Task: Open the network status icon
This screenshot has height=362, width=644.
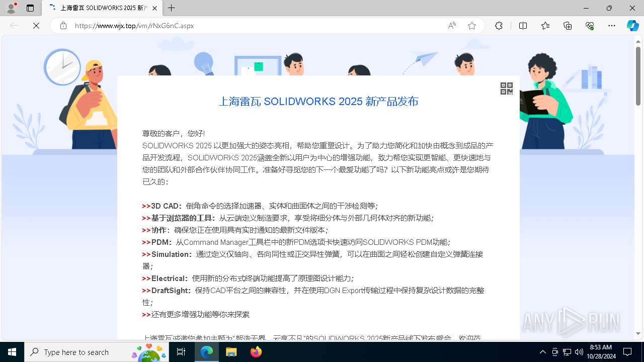Action: (567, 352)
